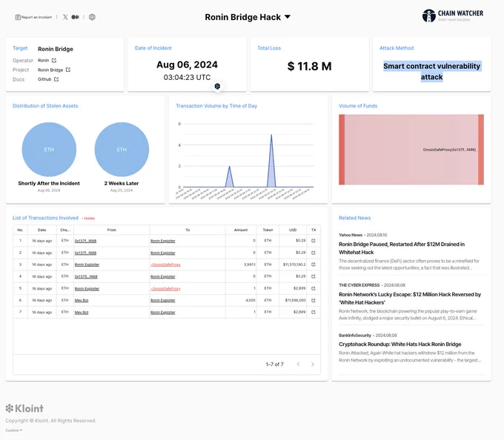Sort transactions by the No. column header
504x440 pixels.
(x=20, y=230)
